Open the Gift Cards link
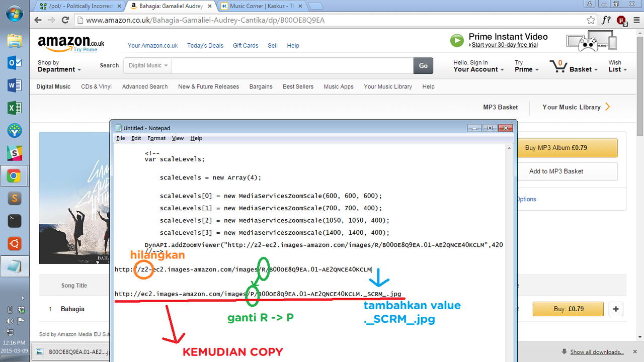This screenshot has width=644, height=362. pos(246,46)
